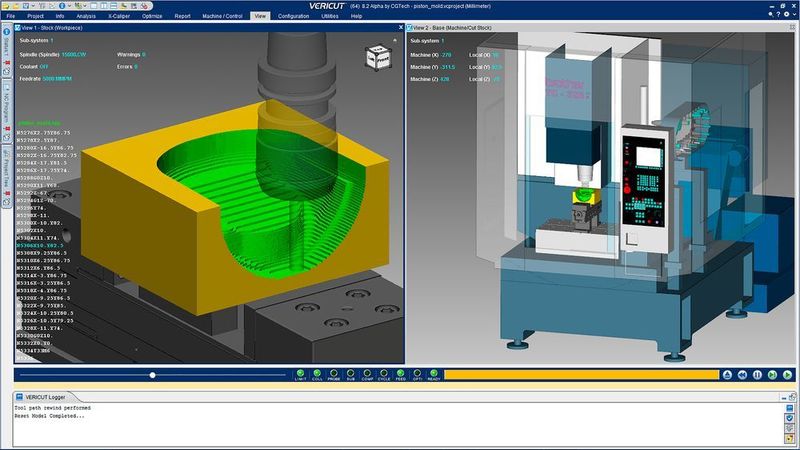
Task: Open the Info menu
Action: point(60,16)
